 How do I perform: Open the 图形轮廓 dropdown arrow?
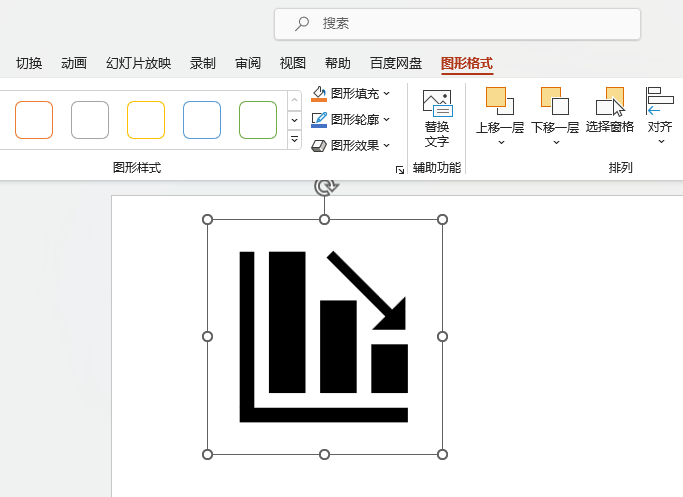(x=387, y=119)
